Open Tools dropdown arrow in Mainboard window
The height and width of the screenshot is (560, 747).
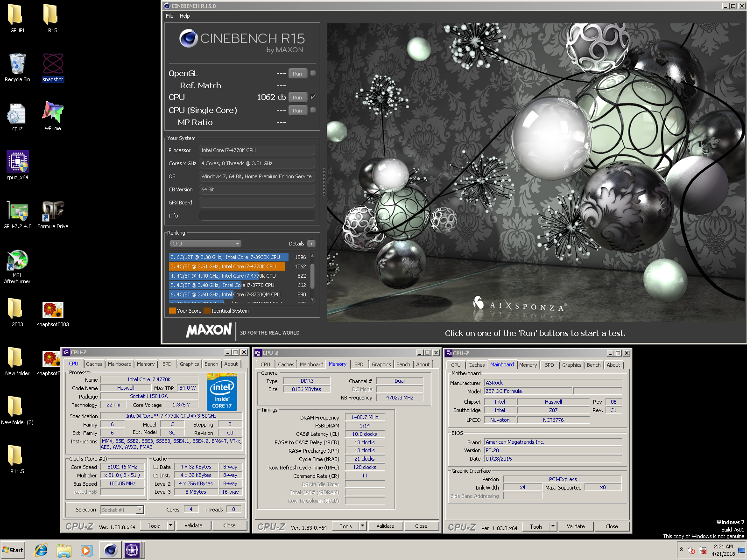(553, 526)
